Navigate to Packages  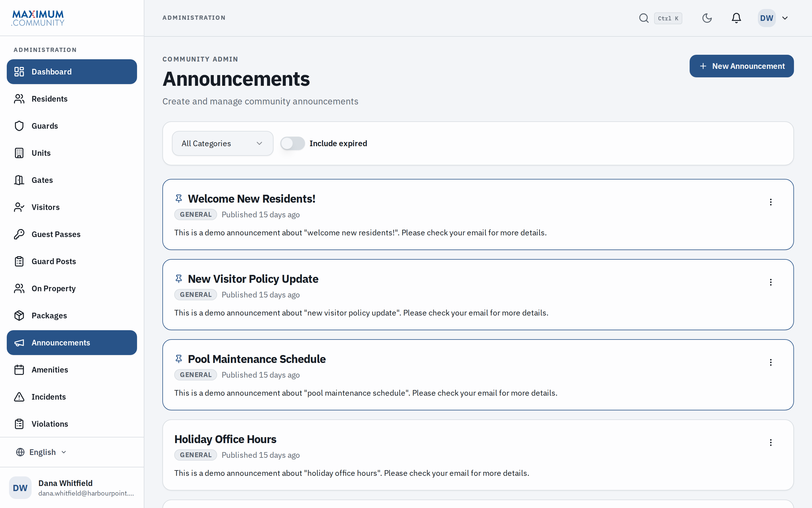tap(72, 316)
